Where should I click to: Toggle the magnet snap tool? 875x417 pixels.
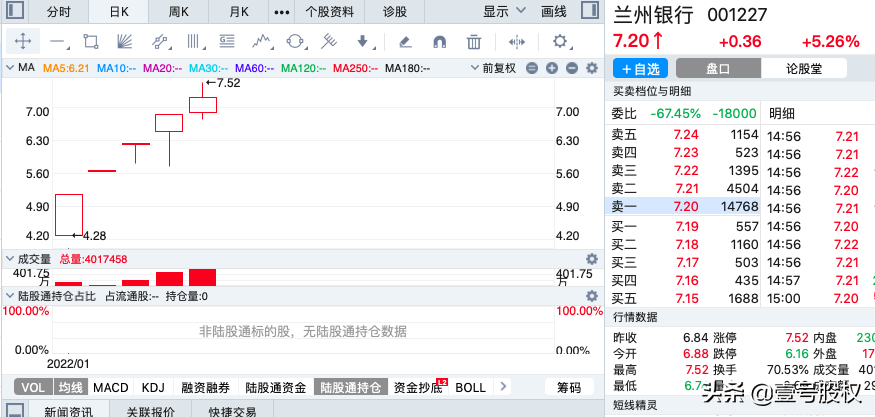click(x=440, y=41)
